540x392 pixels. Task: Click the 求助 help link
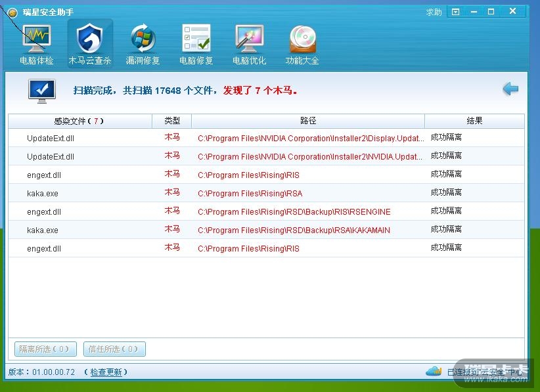(x=434, y=12)
